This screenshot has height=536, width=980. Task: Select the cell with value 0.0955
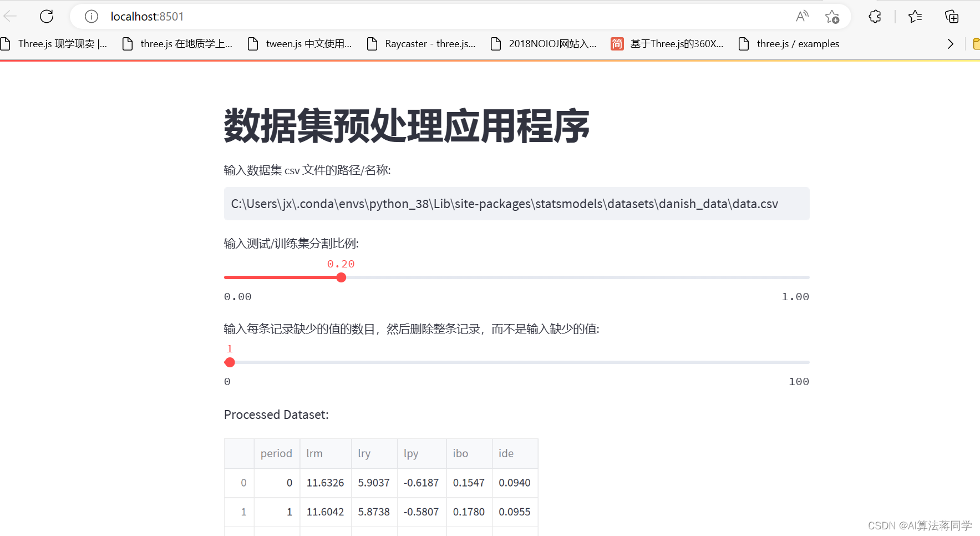click(x=515, y=512)
